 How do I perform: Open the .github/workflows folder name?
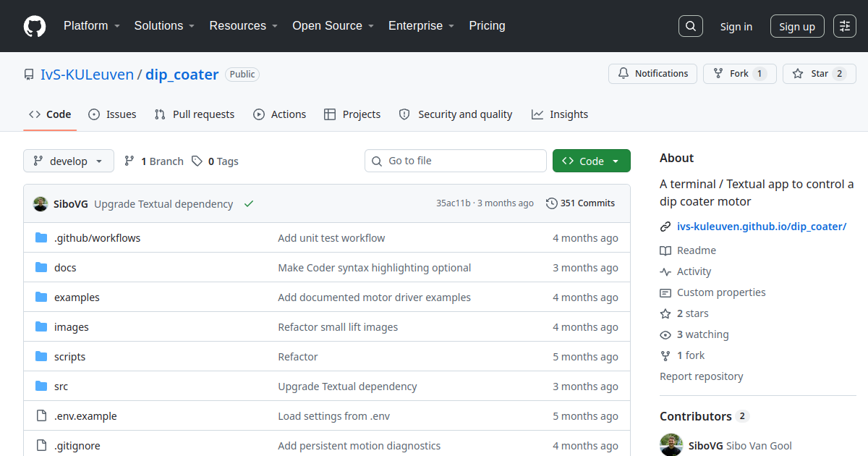click(98, 238)
